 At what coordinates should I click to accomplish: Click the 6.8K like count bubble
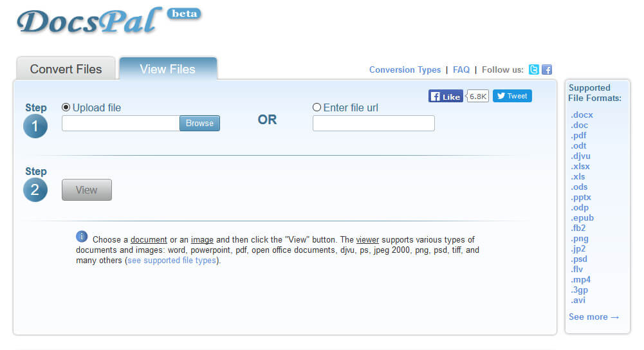[x=477, y=96]
